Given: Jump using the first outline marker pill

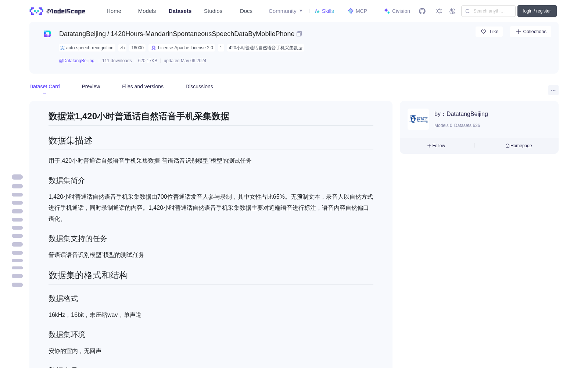Looking at the screenshot, I should coord(17,177).
